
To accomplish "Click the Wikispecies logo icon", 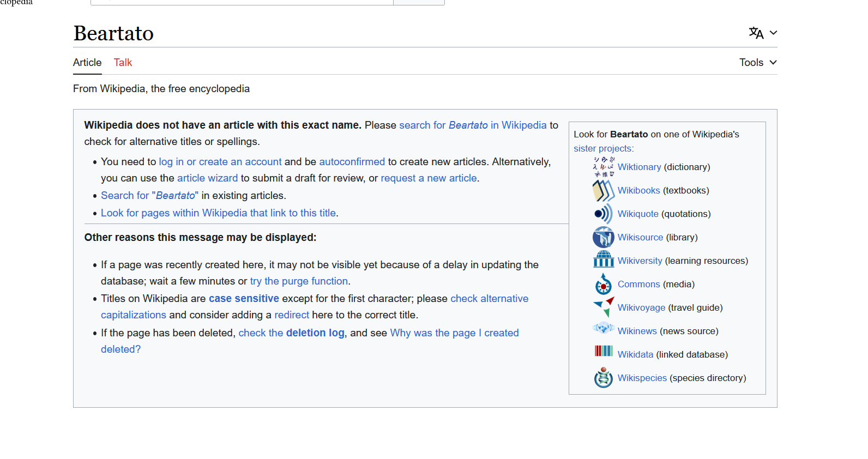I will click(x=604, y=377).
